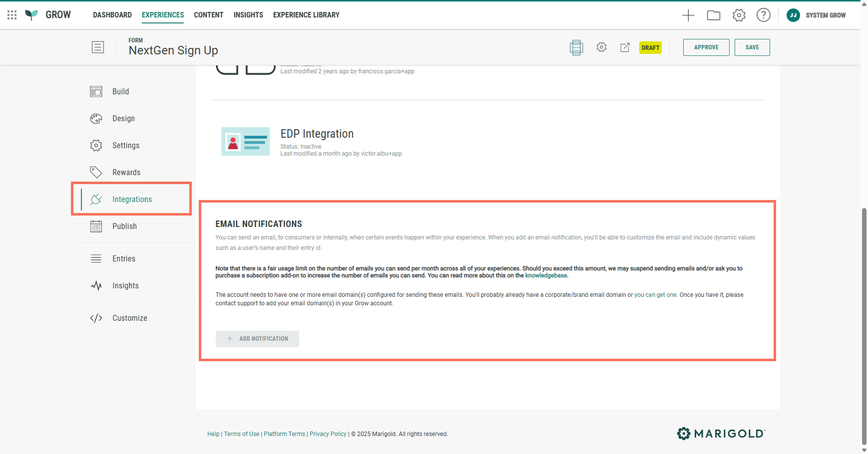Viewport: 868px width, 454px height.
Task: Open Customize in the sidebar
Action: pos(129,318)
